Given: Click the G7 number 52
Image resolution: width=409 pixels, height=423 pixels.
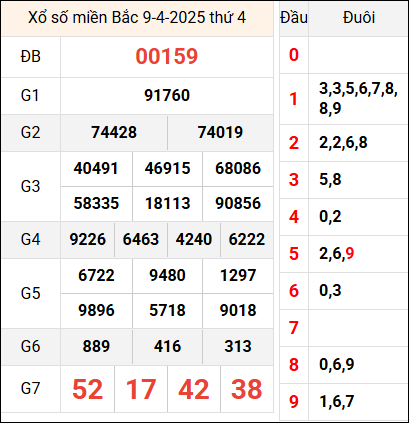Looking at the screenshot, I should tap(87, 389).
